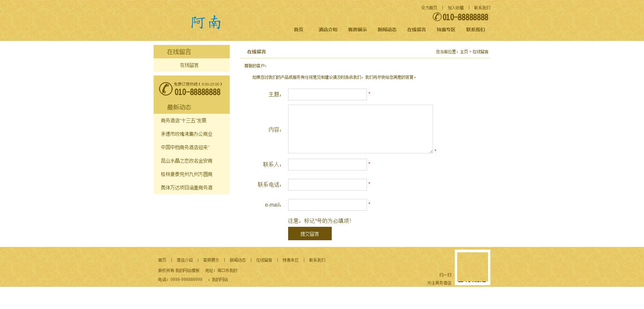The width and height of the screenshot is (644, 309).
Task: Select 在线留言 in left sidebar menu
Action: coord(189,65)
